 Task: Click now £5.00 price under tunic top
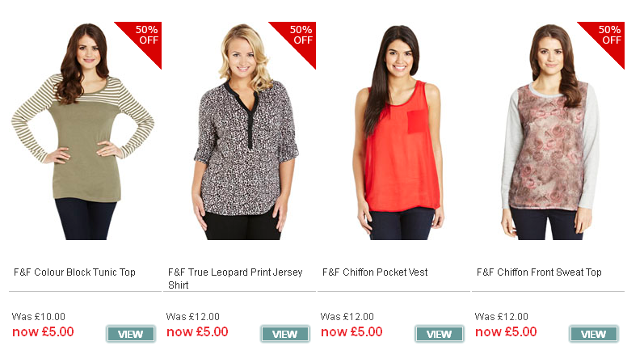click(x=43, y=331)
